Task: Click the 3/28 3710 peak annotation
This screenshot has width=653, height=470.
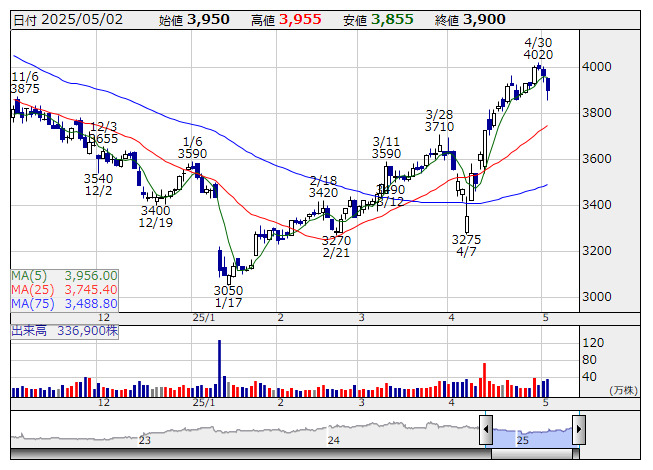Action: (x=439, y=120)
